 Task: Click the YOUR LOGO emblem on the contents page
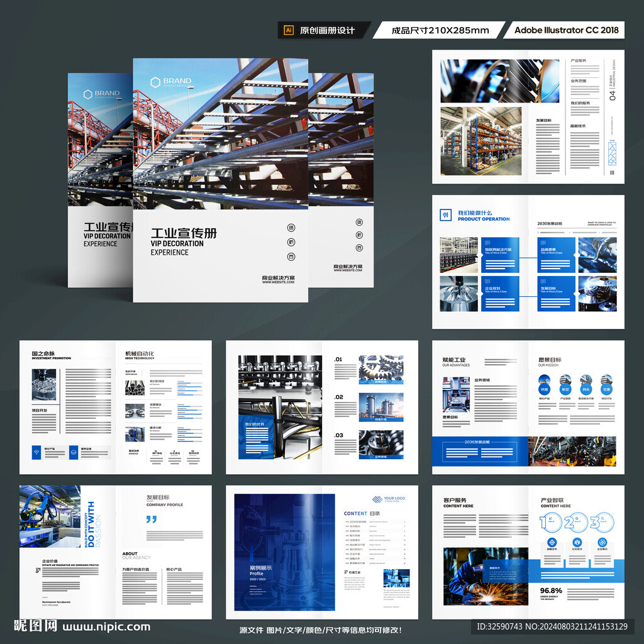pyautogui.click(x=377, y=499)
